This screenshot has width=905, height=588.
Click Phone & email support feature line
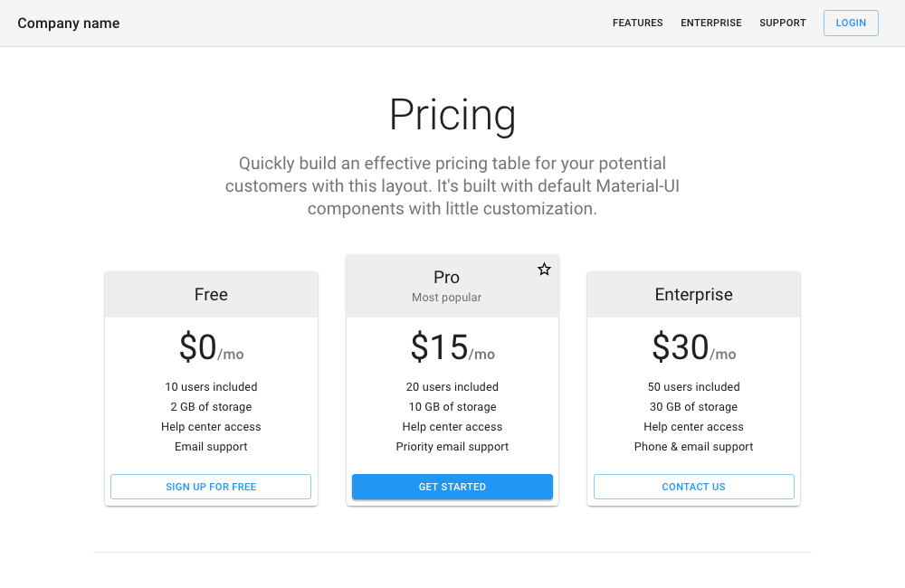click(x=693, y=447)
